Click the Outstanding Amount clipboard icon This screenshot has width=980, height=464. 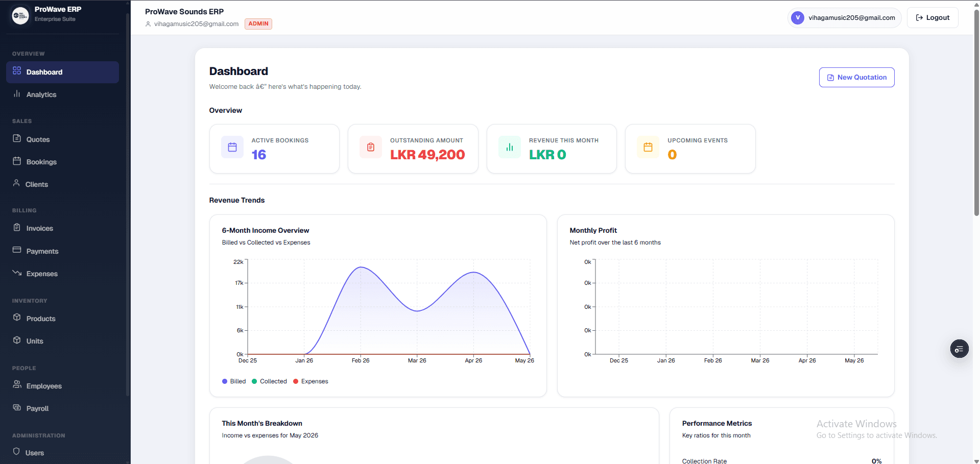click(371, 147)
